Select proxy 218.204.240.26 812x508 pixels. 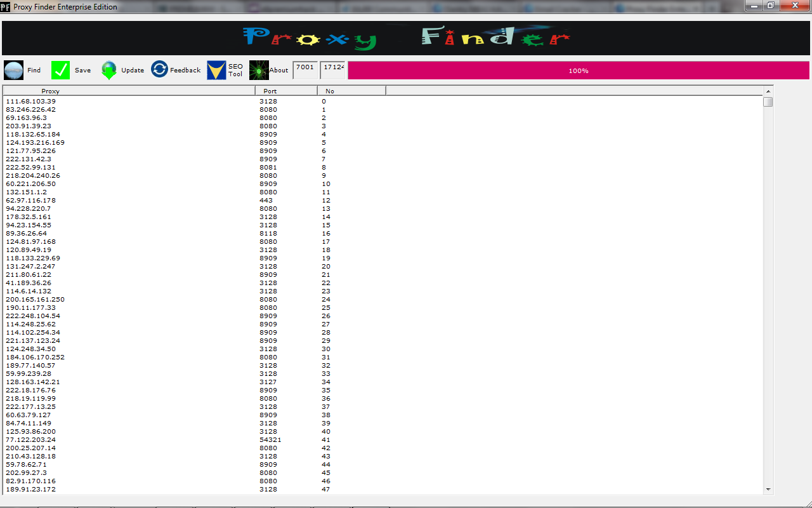point(33,175)
